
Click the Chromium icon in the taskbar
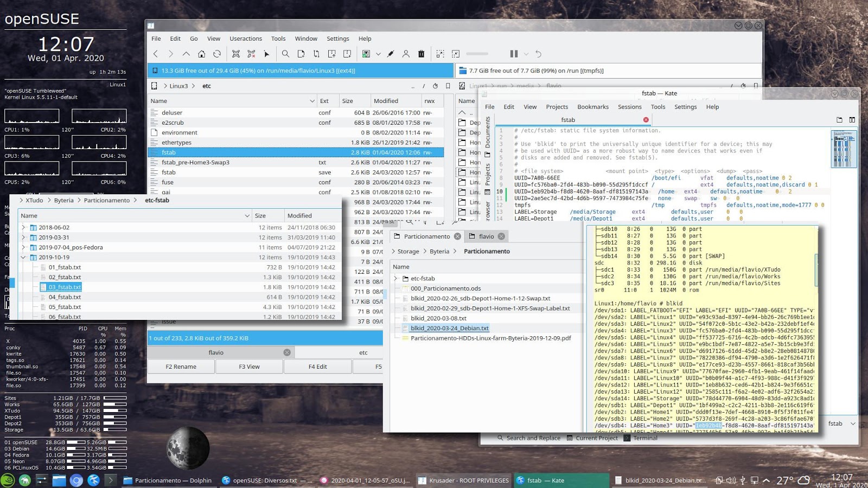(x=76, y=480)
